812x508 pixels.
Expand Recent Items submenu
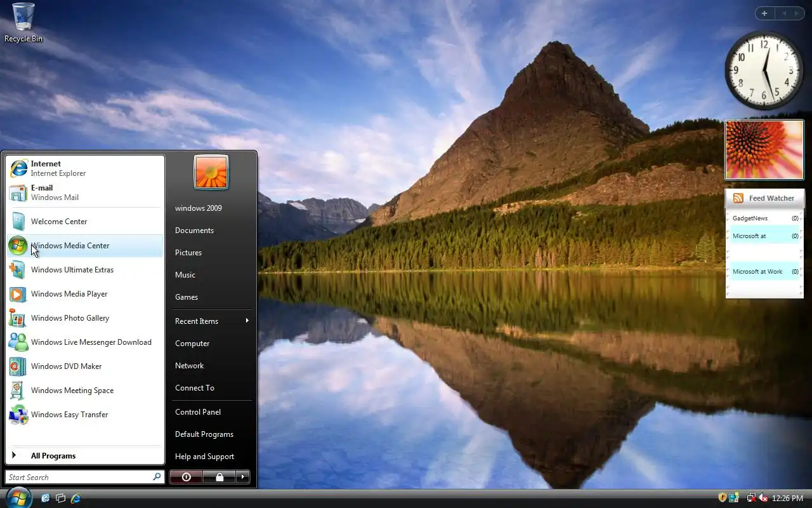[x=211, y=321]
